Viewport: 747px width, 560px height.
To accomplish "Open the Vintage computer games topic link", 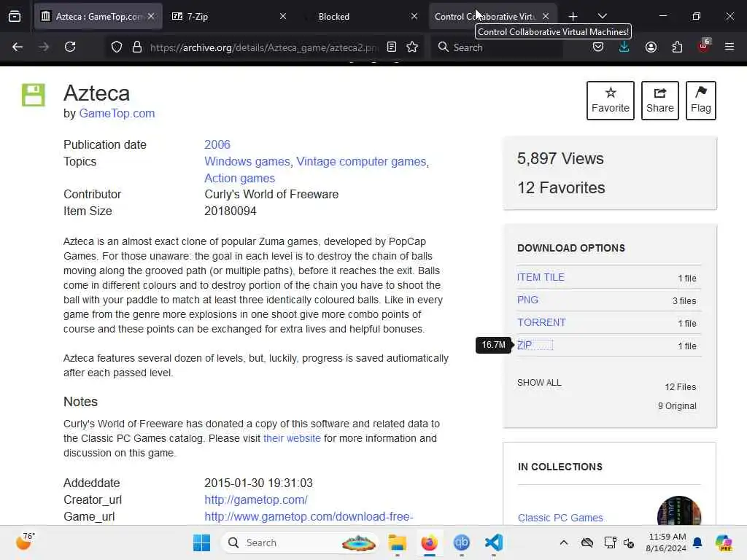I will tap(361, 161).
